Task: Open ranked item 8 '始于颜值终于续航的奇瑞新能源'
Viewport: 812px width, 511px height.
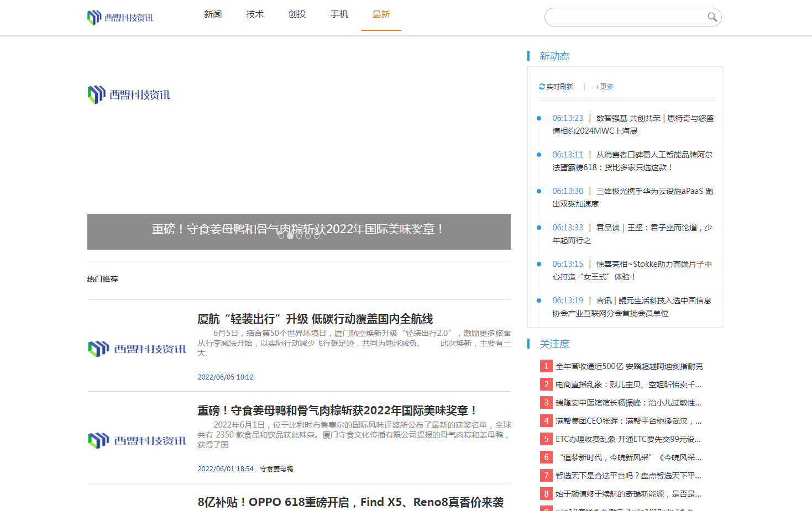Action: (x=628, y=494)
